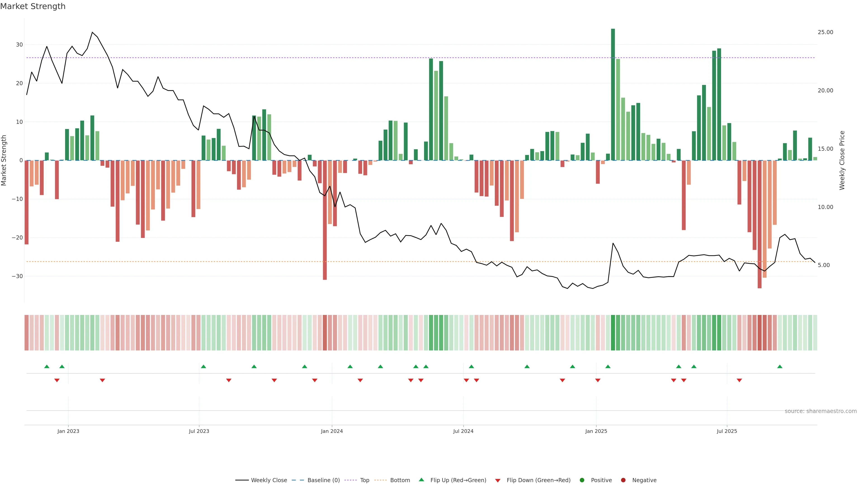The height and width of the screenshot is (488, 868).
Task: Click the last green flip-up triangle marker
Action: [780, 366]
